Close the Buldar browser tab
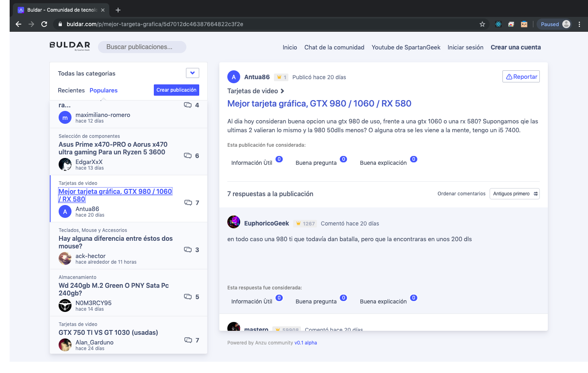Viewport: 588px width, 373px height. (x=103, y=10)
